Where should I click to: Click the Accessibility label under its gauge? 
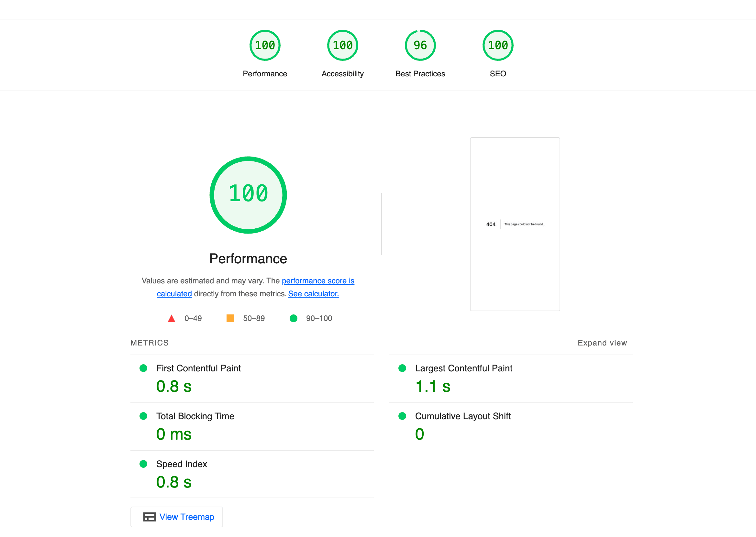coord(343,74)
